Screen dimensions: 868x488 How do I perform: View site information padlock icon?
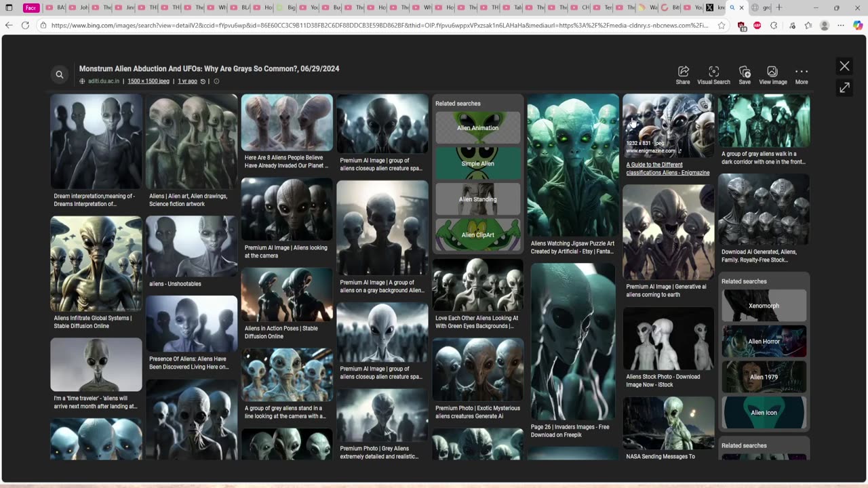[x=43, y=25]
